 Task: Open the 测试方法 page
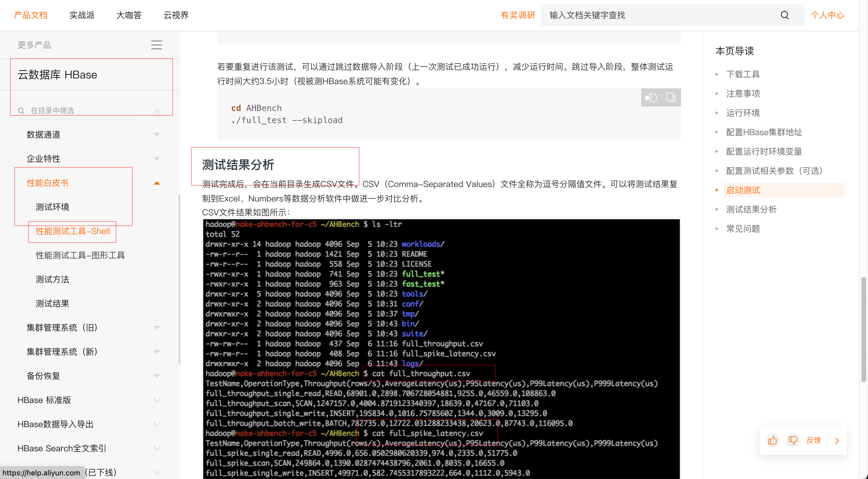52,279
